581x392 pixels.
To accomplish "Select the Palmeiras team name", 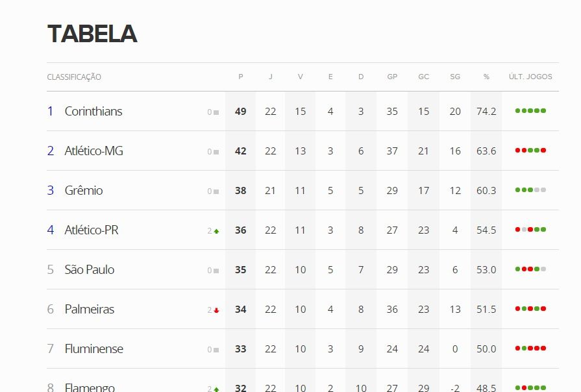I will coord(90,310).
